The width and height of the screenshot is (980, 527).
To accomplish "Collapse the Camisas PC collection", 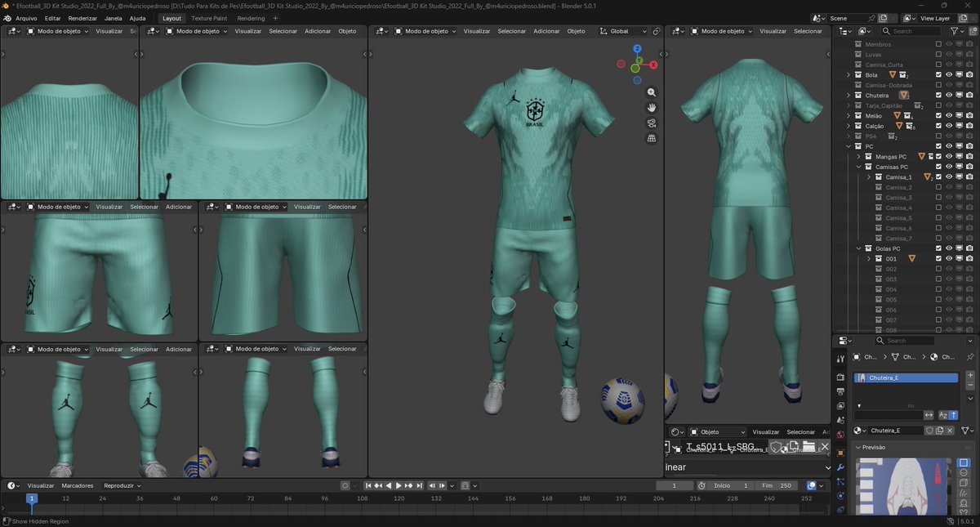I will (858, 167).
